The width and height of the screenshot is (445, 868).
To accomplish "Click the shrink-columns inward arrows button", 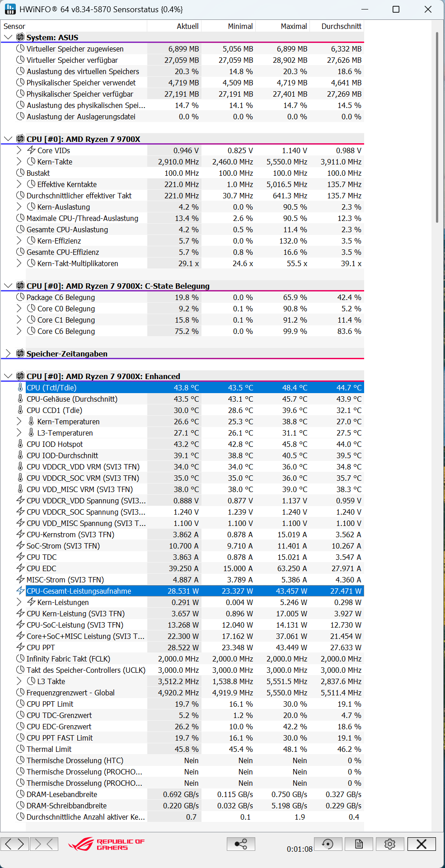I will (x=44, y=844).
